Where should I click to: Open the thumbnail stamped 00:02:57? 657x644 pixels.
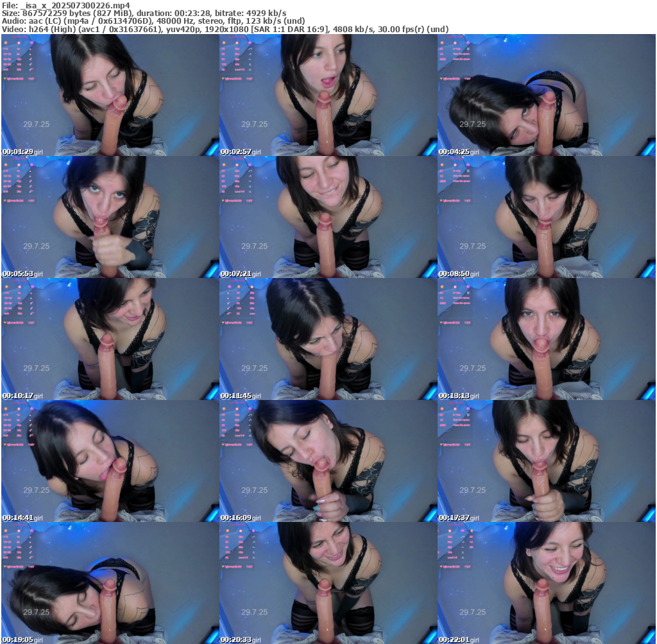[328, 95]
